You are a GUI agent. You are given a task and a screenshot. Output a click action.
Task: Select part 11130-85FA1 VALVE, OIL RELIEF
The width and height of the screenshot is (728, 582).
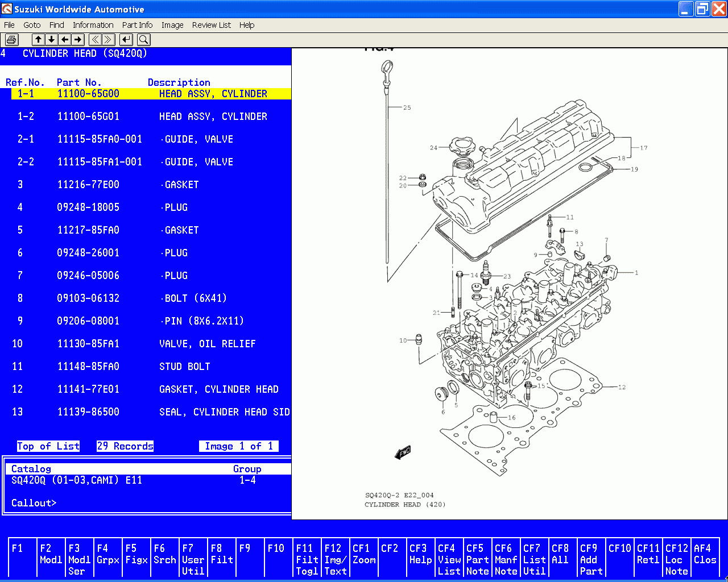coord(151,344)
